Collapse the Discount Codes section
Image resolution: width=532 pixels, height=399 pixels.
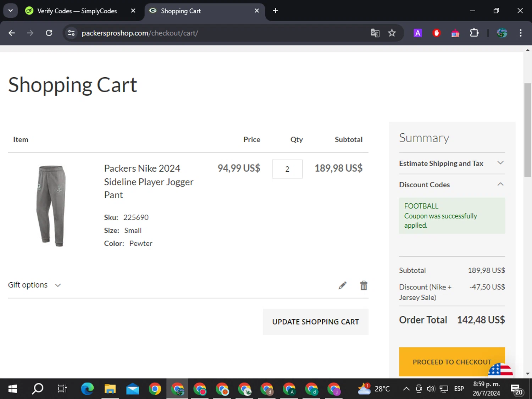click(x=452, y=184)
